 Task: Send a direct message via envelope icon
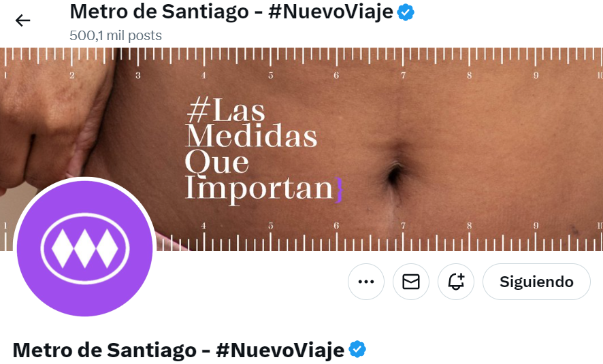(x=410, y=282)
